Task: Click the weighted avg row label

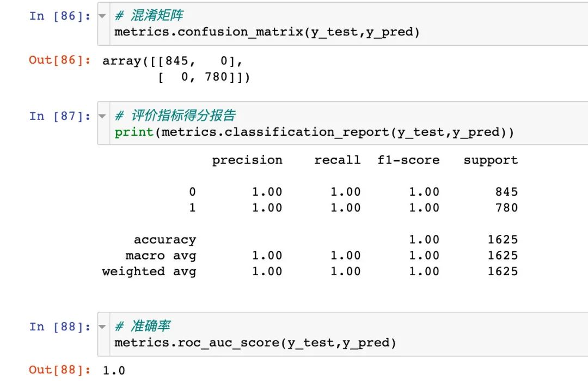Action: point(149,272)
